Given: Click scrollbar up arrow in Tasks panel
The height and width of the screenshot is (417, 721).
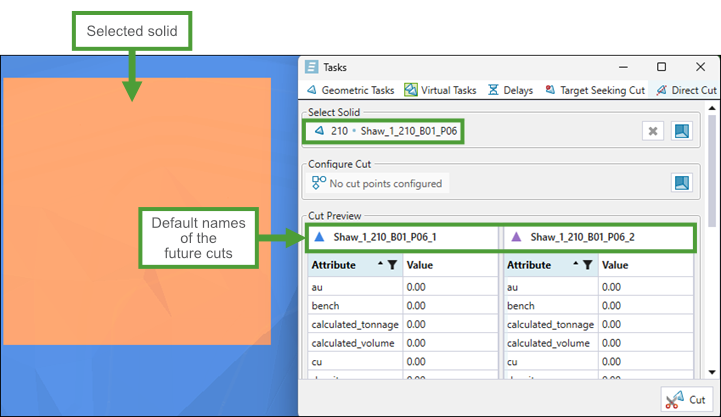Looking at the screenshot, I should tap(712, 108).
